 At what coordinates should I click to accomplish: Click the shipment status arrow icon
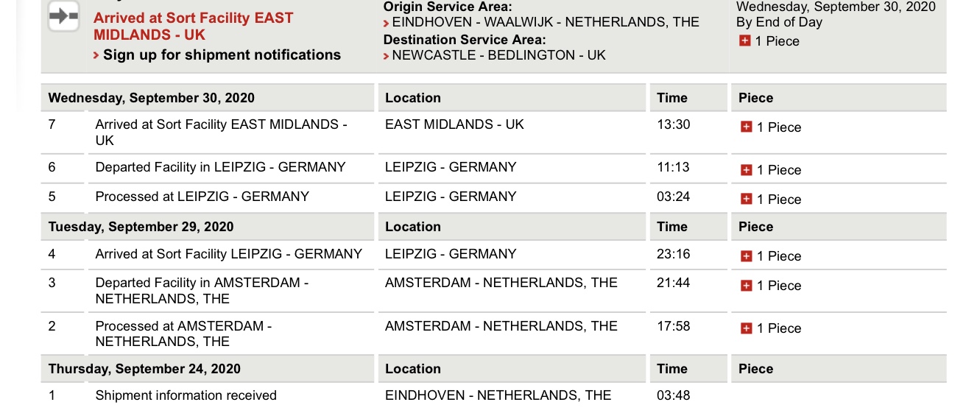pyautogui.click(x=63, y=16)
